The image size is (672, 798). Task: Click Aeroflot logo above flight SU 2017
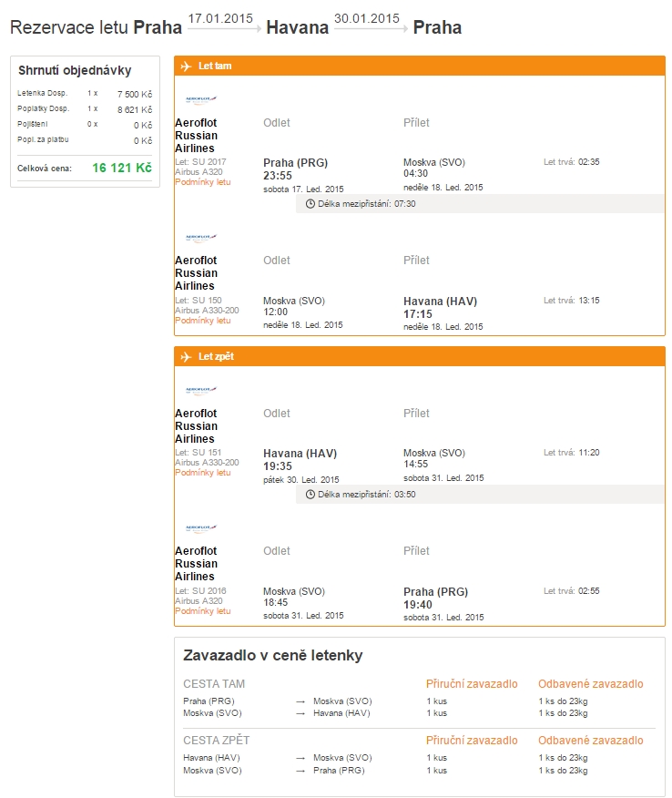click(200, 99)
